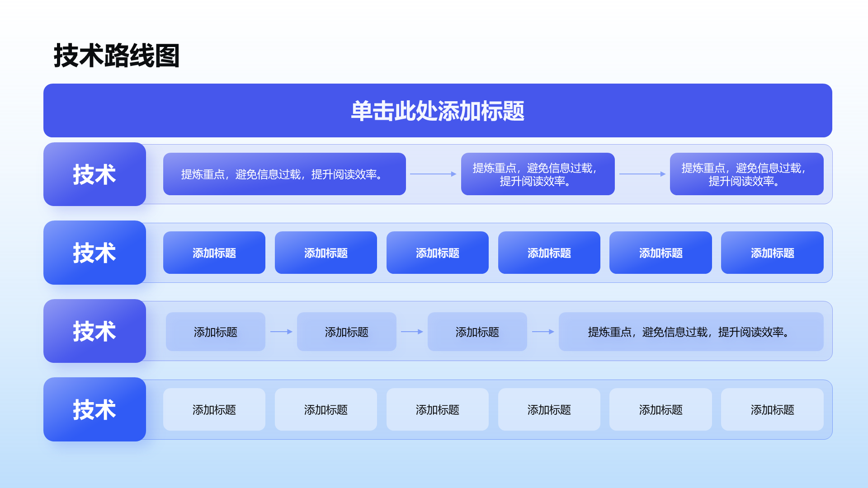This screenshot has height=488, width=868.
Task: Click second 添加标题 box in the third row
Action: pyautogui.click(x=347, y=332)
